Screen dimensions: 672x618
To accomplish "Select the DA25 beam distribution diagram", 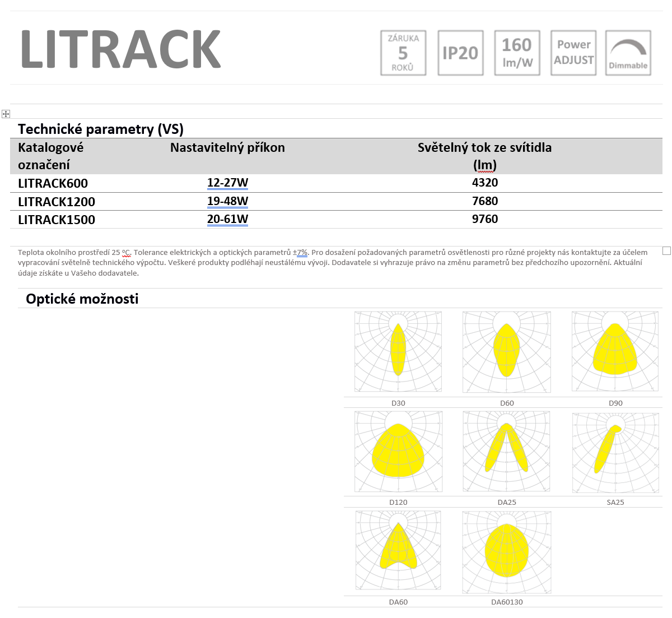I will pyautogui.click(x=507, y=452).
